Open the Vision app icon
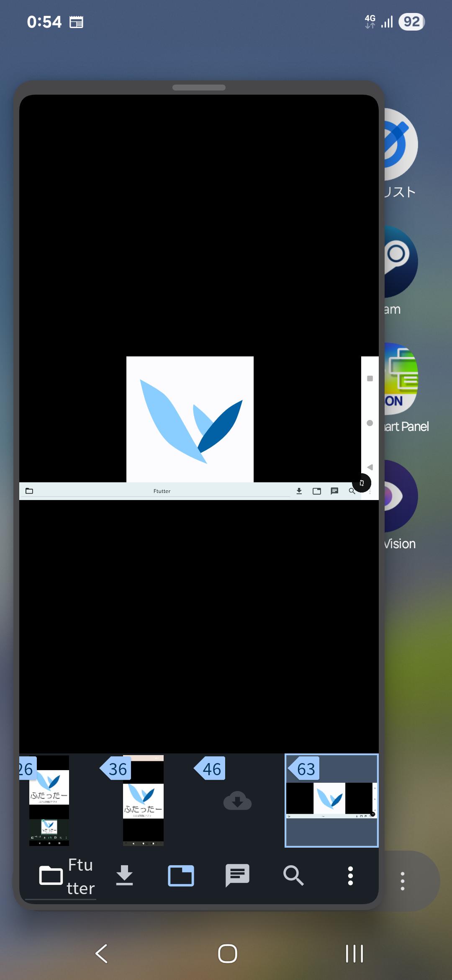452x980 pixels. point(401,496)
